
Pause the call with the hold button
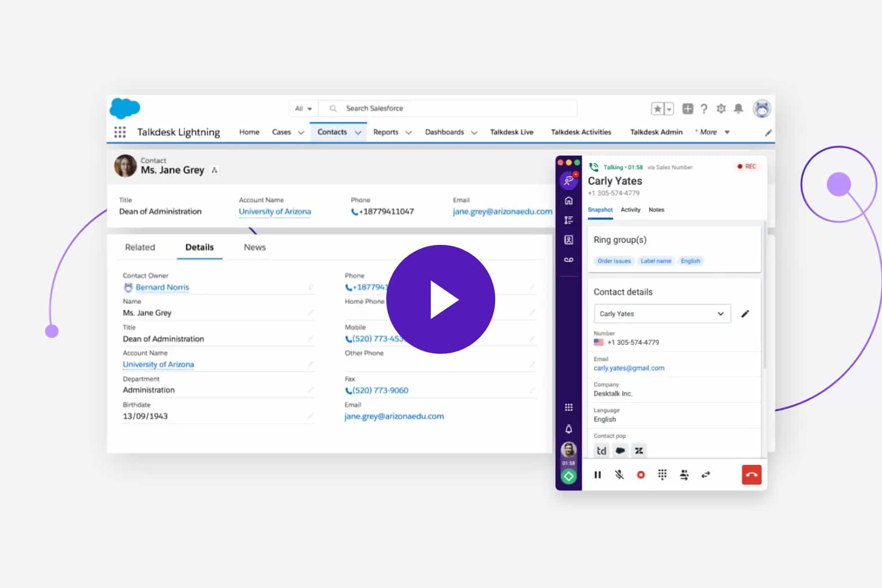[598, 475]
